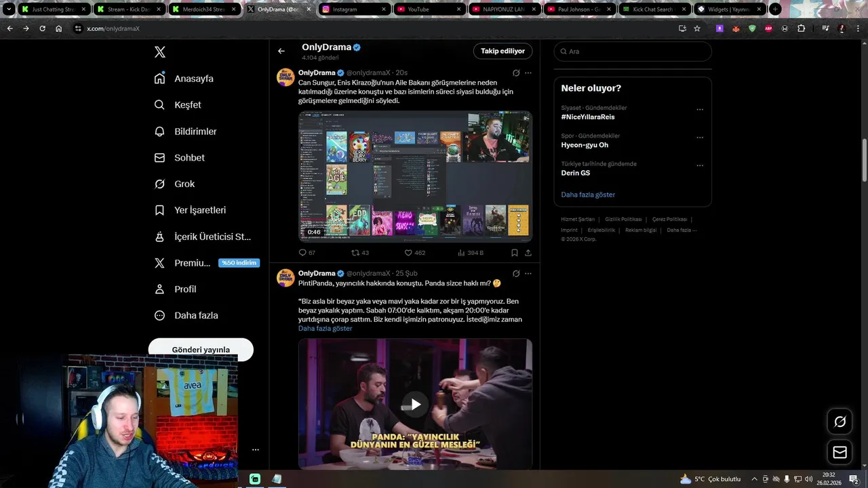Open Yer İşaretleri bookmarks

click(191, 210)
